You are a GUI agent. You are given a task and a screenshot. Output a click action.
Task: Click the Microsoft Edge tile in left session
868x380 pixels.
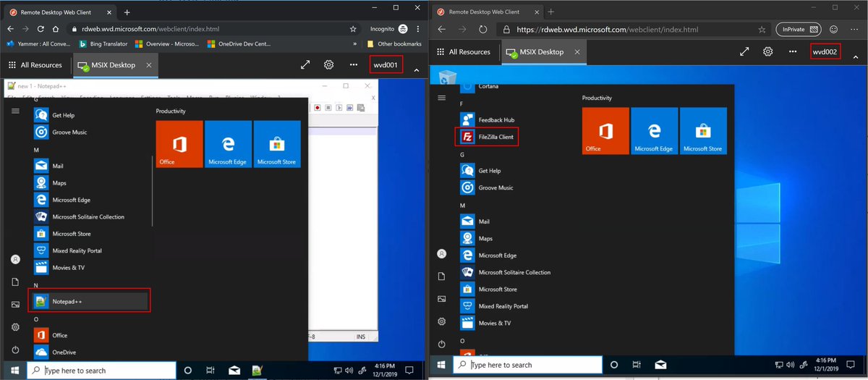pyautogui.click(x=228, y=144)
